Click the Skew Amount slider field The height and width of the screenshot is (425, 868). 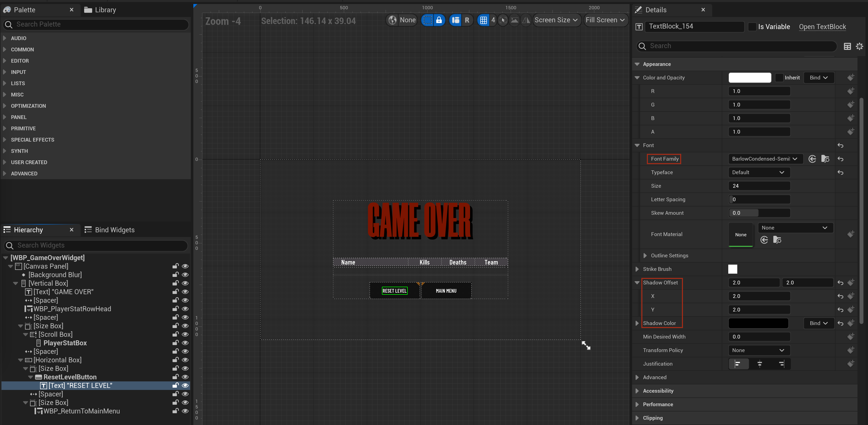pos(759,213)
